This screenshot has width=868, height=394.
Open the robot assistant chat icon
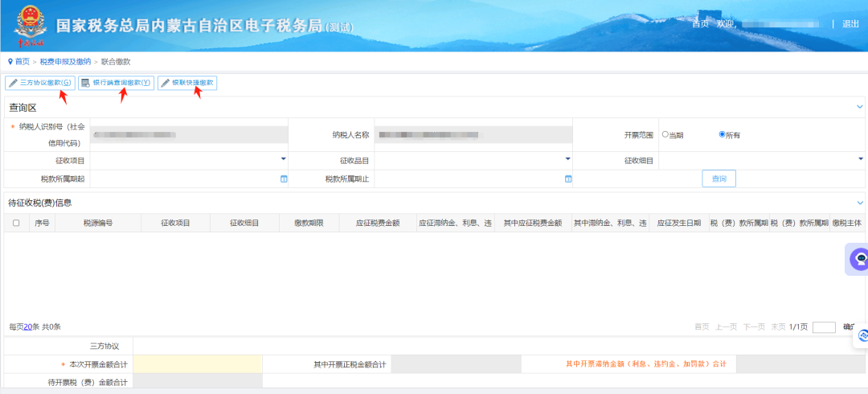point(861,259)
